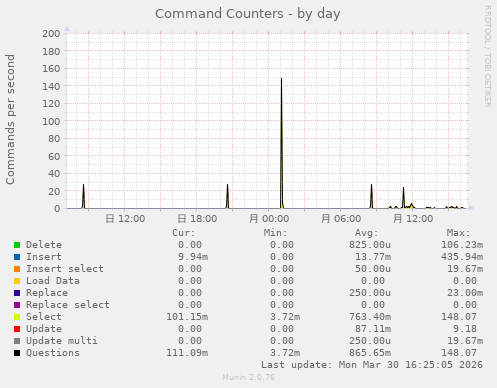
Task: Click the 'Insert' legend label
Action: click(44, 257)
